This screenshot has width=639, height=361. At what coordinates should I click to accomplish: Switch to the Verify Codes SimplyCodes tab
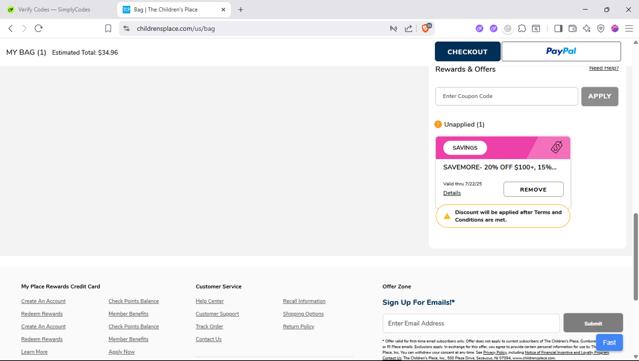coord(54,9)
